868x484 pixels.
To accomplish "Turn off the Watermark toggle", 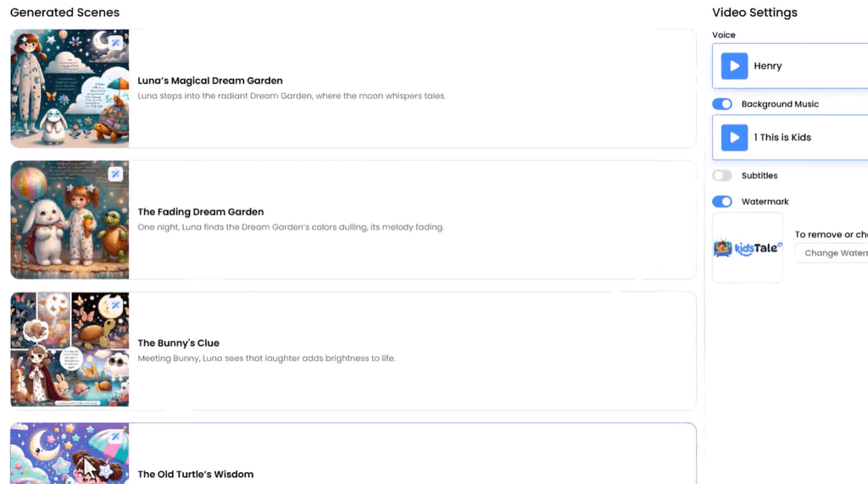I will (x=722, y=202).
